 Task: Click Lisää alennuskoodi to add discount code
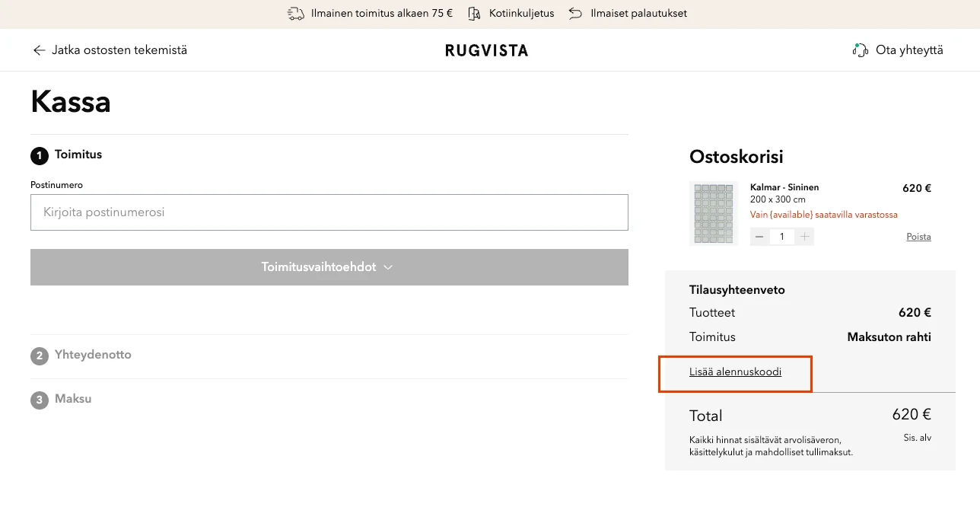pos(735,372)
